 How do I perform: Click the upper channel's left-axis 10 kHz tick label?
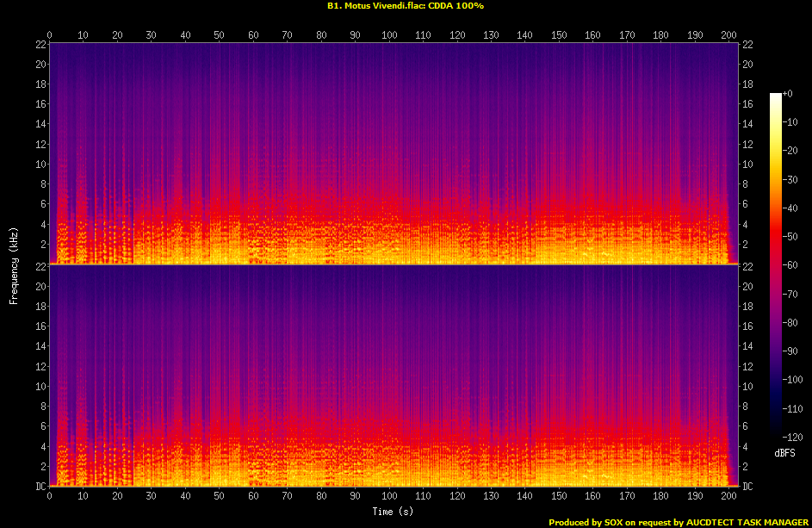[x=40, y=164]
